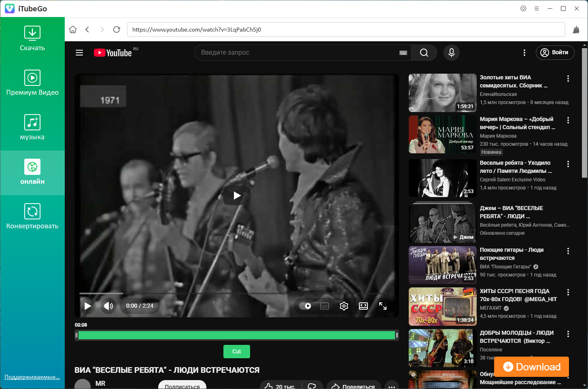Click the Поделиться share button
Image resolution: width=588 pixels, height=389 pixels.
click(354, 385)
